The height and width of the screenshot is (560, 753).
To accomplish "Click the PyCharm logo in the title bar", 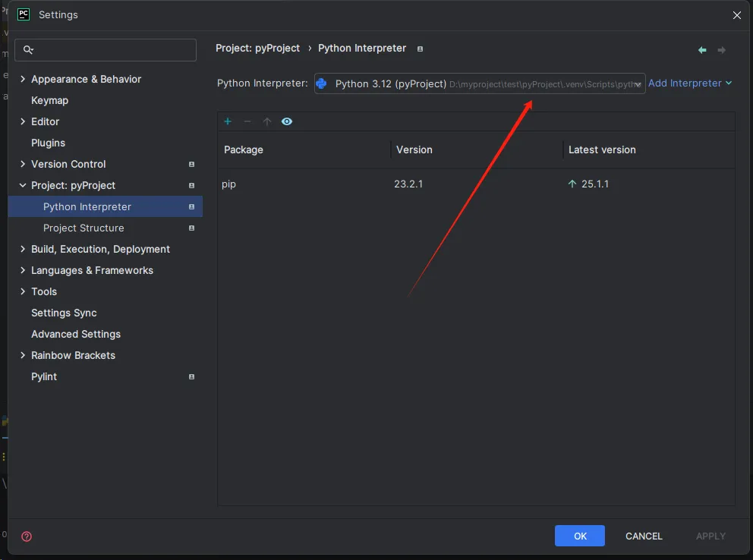I will tap(24, 14).
